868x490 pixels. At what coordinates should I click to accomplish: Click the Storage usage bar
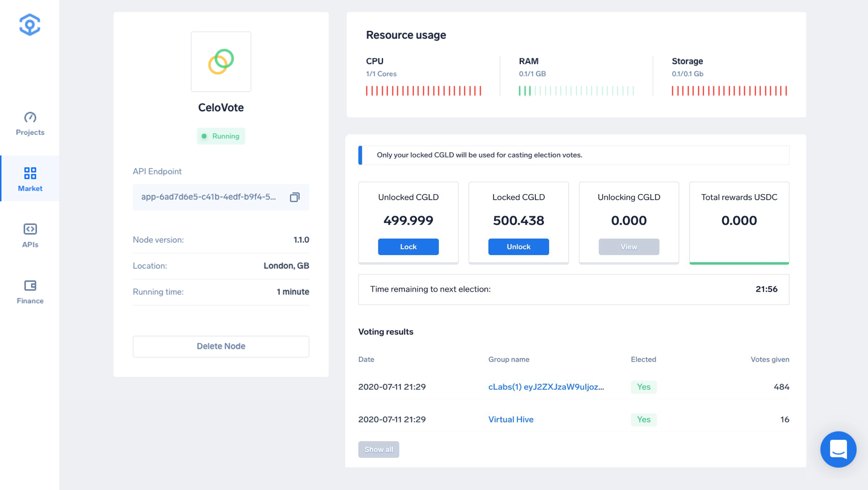click(x=730, y=91)
